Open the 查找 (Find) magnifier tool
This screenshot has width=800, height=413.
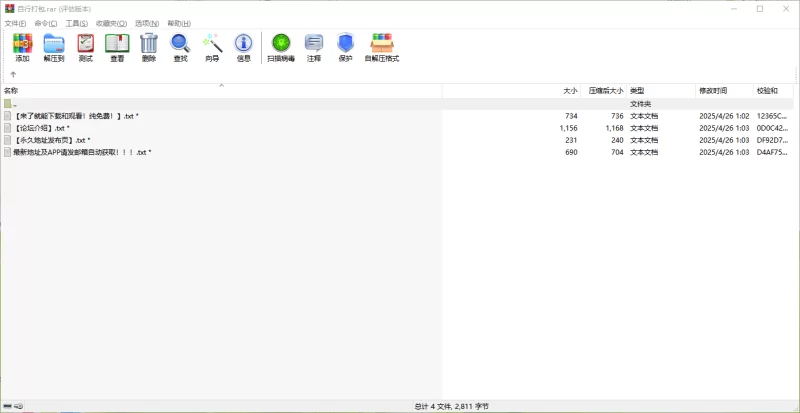pos(180,43)
